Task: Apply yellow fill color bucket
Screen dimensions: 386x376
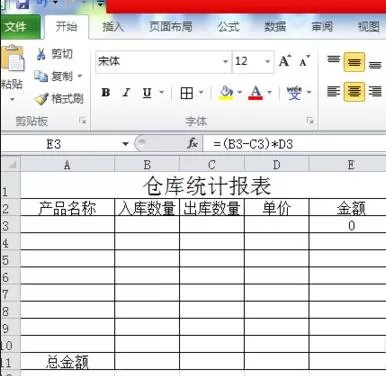Action: tap(226, 93)
